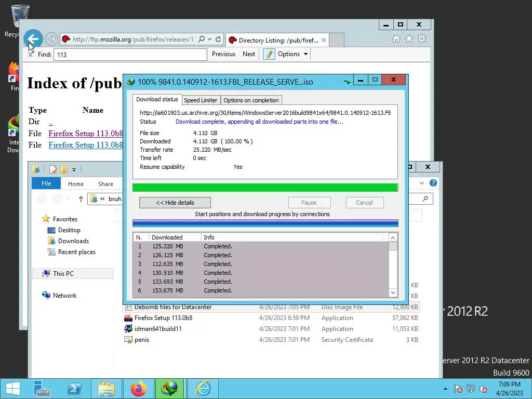
Task: Click the search magnifier in IE address bar
Action: [202, 39]
